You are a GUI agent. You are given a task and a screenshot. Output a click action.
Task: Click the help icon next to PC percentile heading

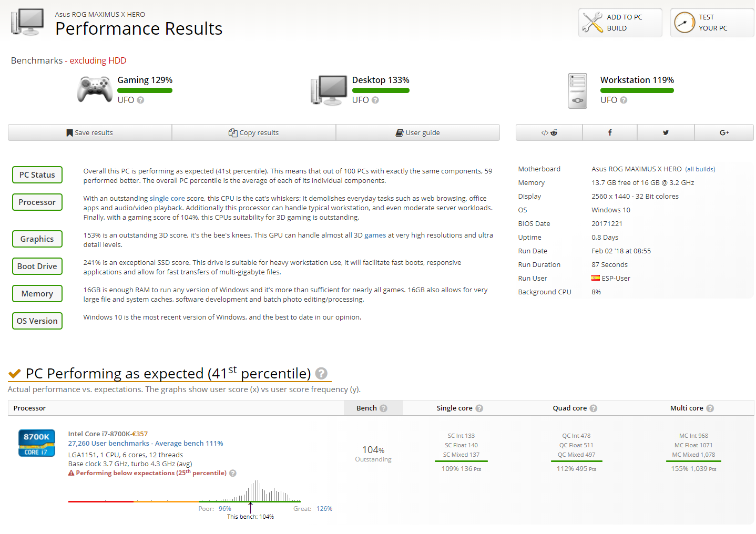click(321, 373)
